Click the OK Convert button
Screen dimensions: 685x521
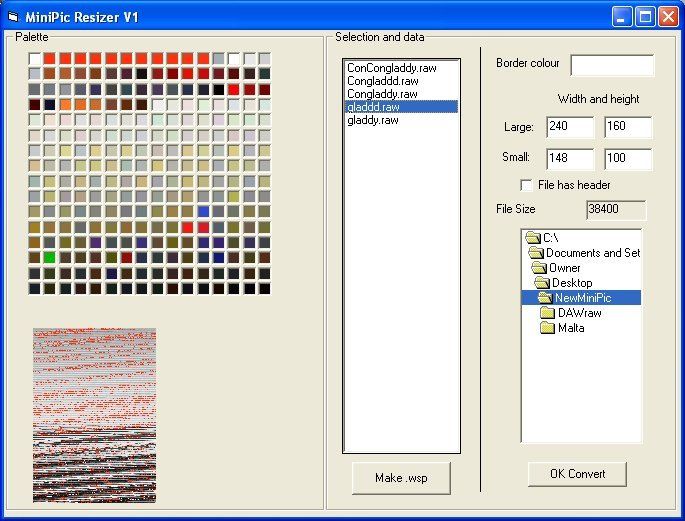577,474
